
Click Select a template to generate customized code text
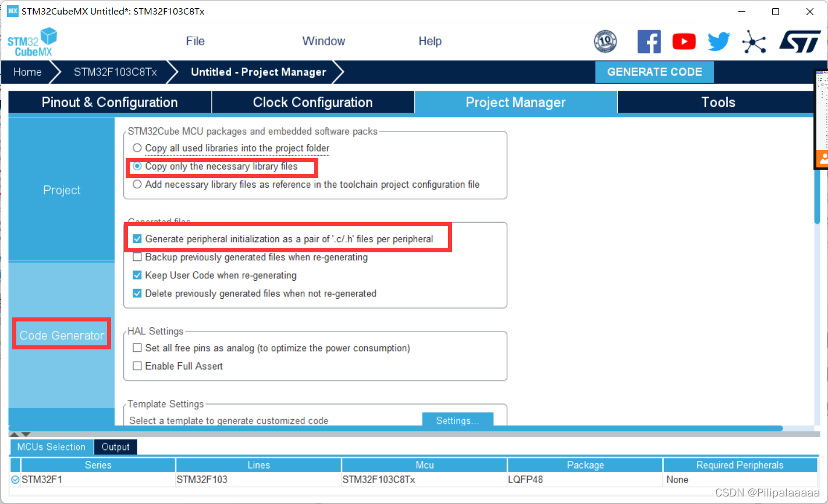tap(229, 421)
